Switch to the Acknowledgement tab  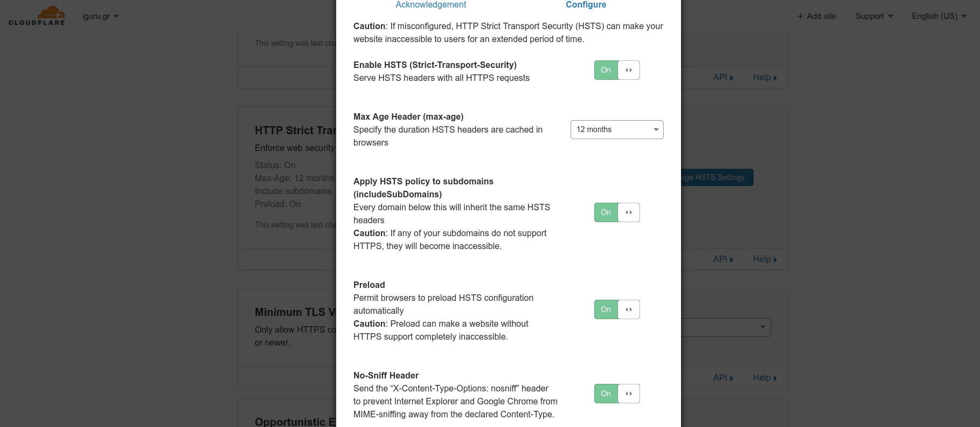[x=431, y=5]
